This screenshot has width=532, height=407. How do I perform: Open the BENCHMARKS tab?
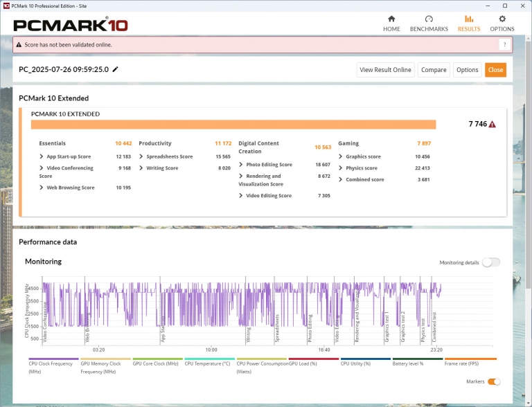pyautogui.click(x=429, y=24)
